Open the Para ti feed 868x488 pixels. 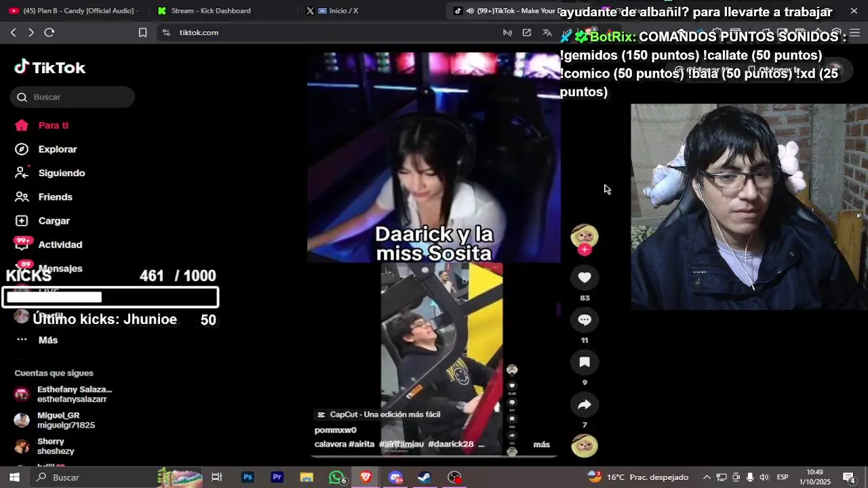click(x=42, y=125)
